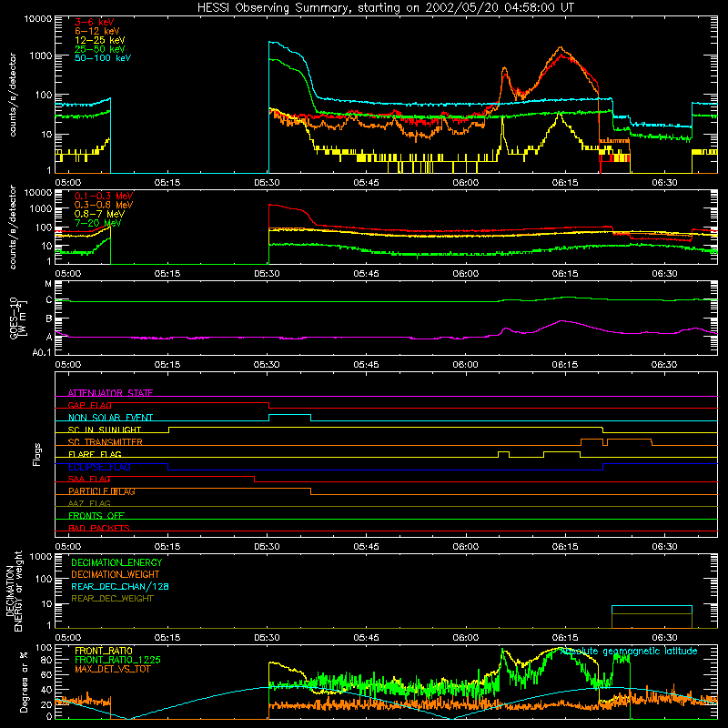728x728 pixels.
Task: Click the BAD_PACKETS flag label
Action: point(99,528)
